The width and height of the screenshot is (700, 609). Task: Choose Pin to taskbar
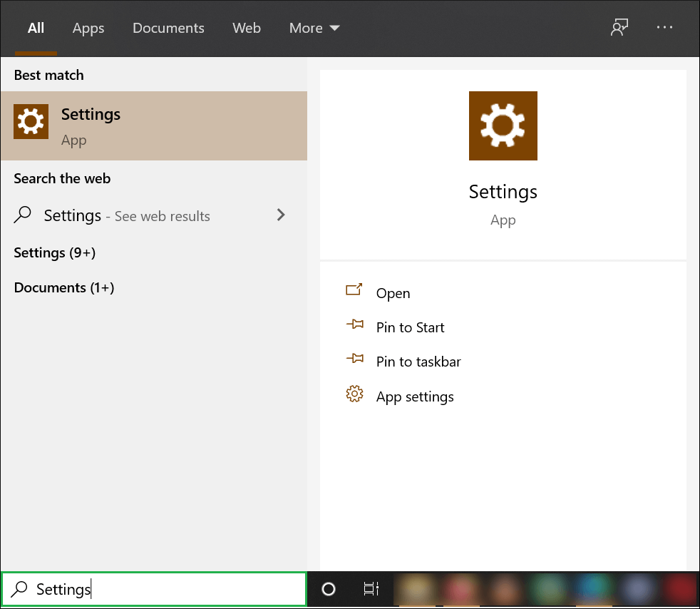point(418,362)
